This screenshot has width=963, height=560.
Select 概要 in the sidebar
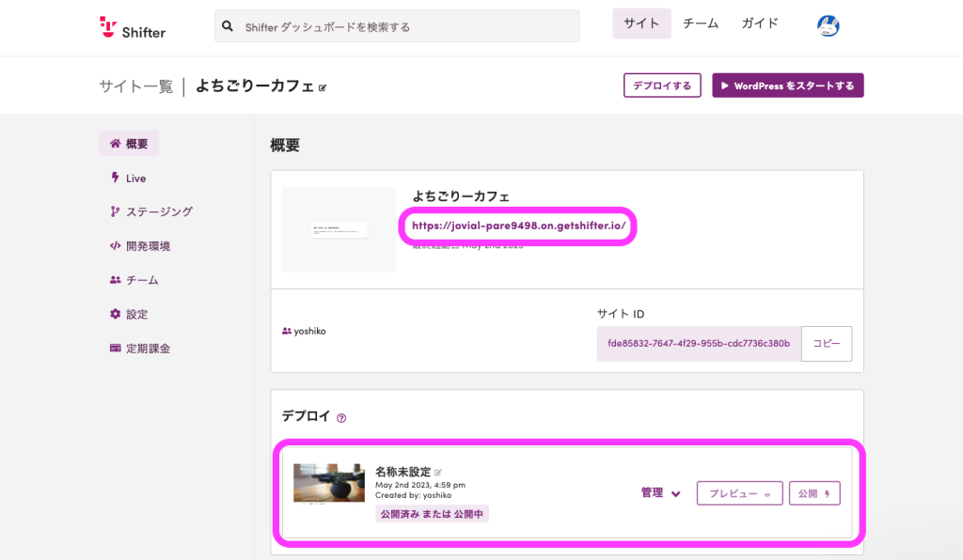pos(129,144)
